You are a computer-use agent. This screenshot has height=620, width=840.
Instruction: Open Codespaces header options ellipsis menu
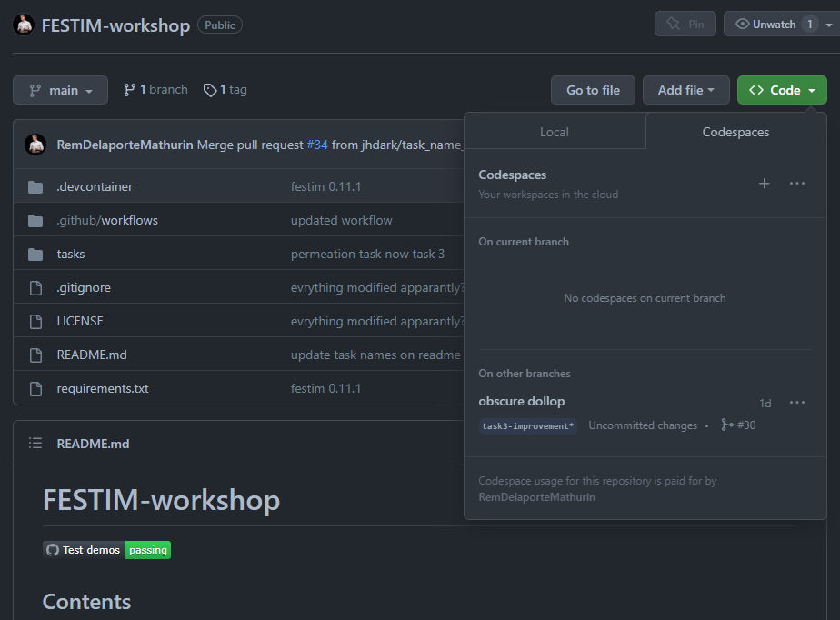[x=797, y=184]
